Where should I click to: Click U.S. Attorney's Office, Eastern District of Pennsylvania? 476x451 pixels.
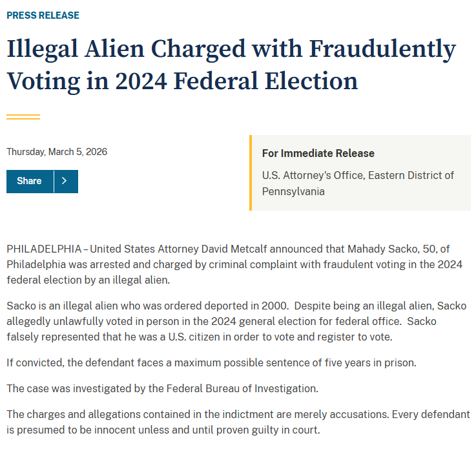coord(358,184)
